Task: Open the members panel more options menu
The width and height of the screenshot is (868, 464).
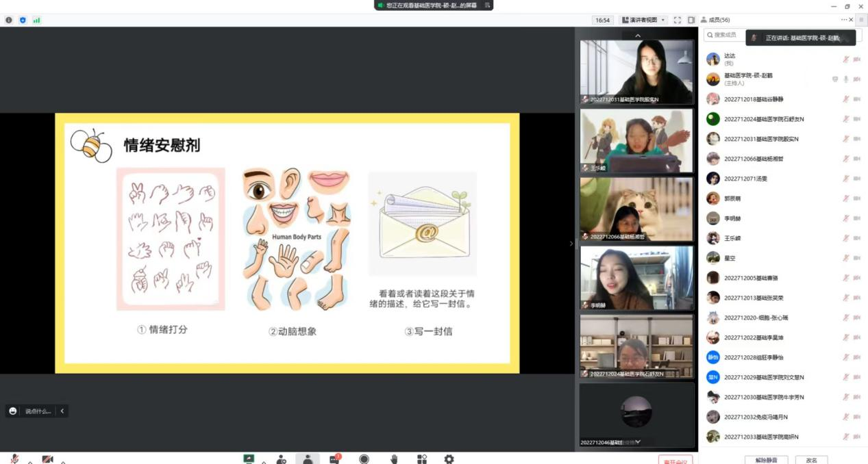Action: (x=844, y=20)
